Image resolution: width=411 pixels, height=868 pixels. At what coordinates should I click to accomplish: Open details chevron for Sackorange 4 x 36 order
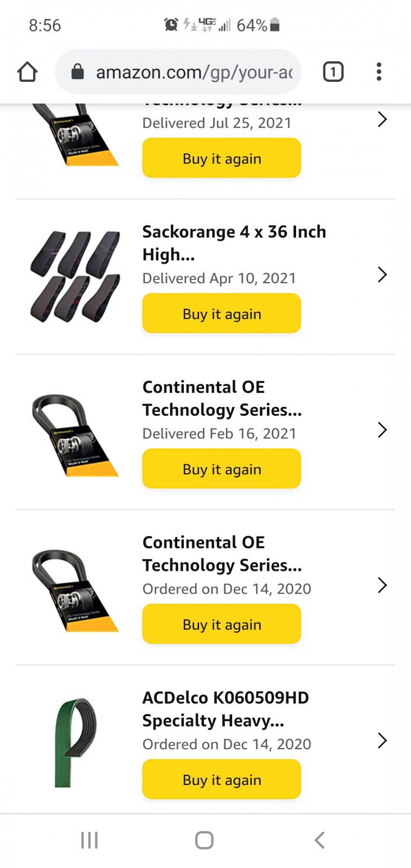[x=382, y=275]
